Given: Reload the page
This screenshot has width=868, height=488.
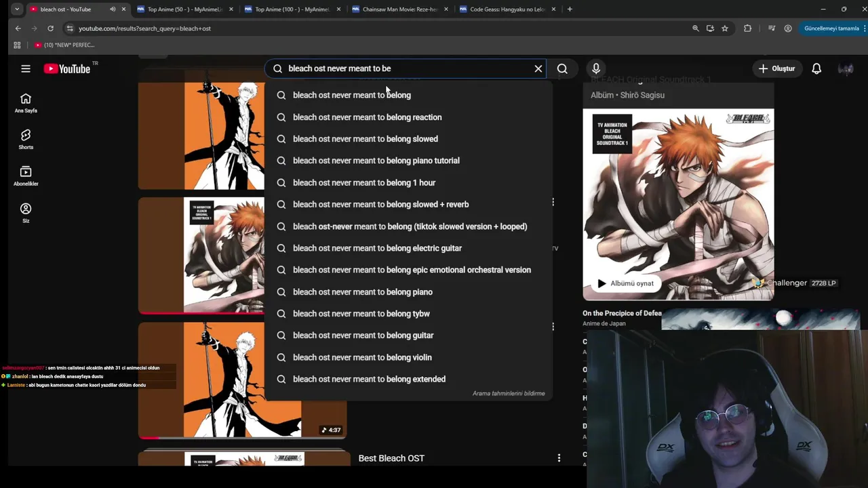Looking at the screenshot, I should tap(50, 28).
